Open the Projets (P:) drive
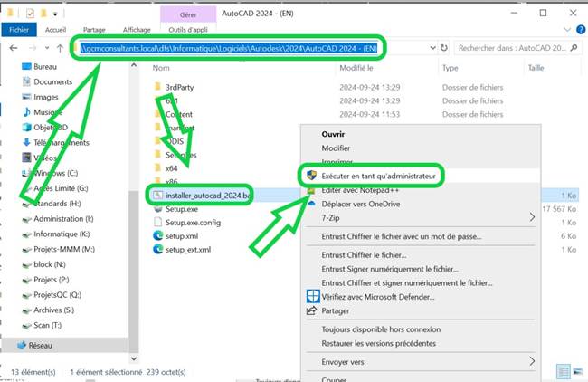 click(x=52, y=280)
